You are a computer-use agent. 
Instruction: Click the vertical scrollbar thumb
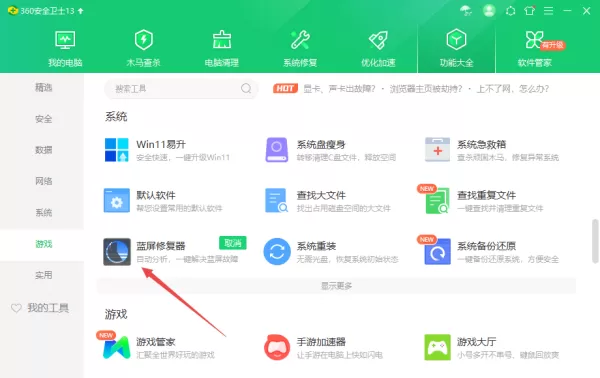[595, 241]
